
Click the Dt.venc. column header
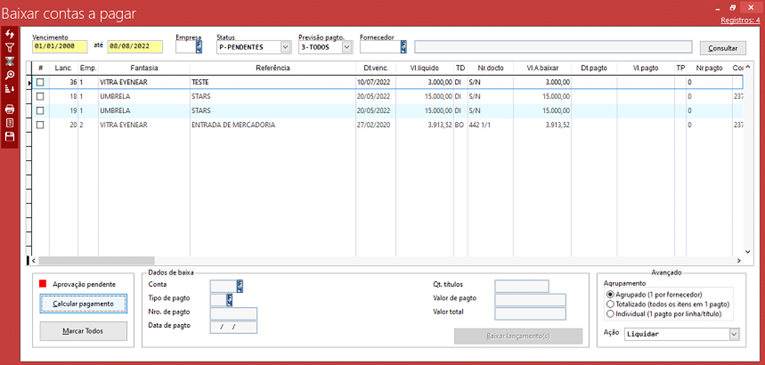tap(376, 68)
